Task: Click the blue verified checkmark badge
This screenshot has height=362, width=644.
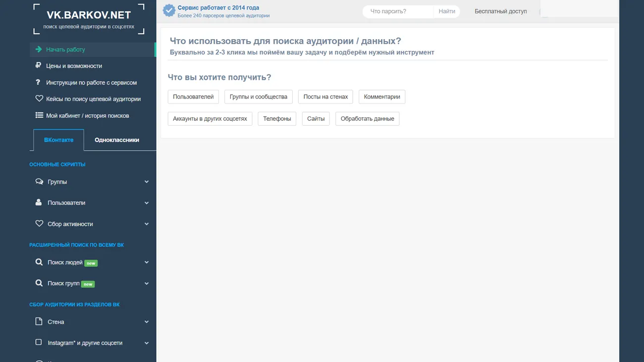Action: point(169,10)
